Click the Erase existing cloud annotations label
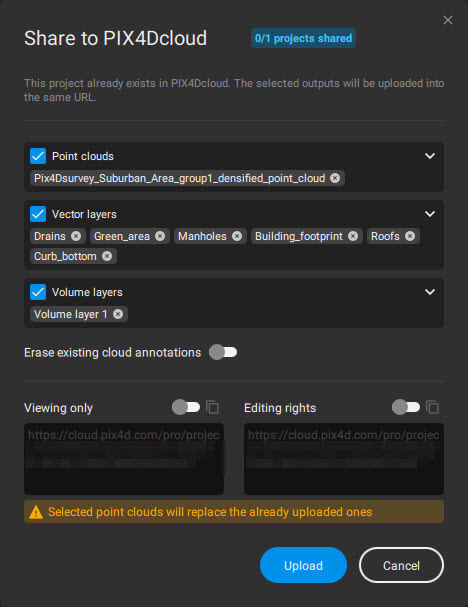Image resolution: width=468 pixels, height=607 pixels. [x=113, y=352]
